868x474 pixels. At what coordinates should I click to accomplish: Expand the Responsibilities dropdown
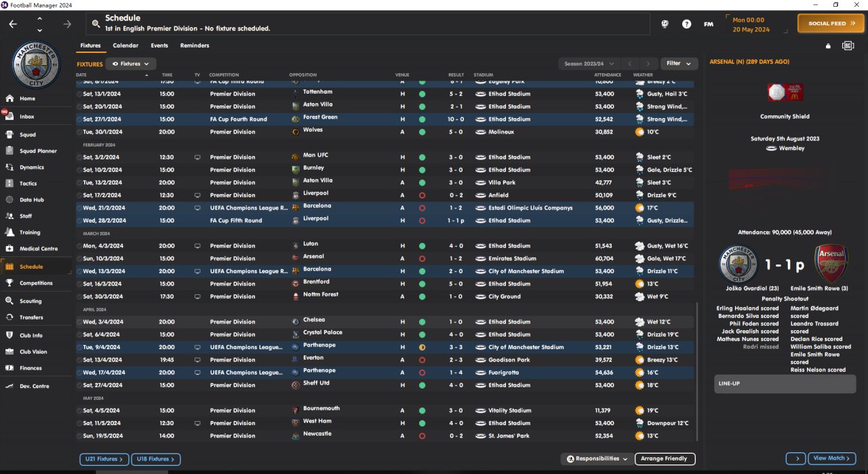597,459
